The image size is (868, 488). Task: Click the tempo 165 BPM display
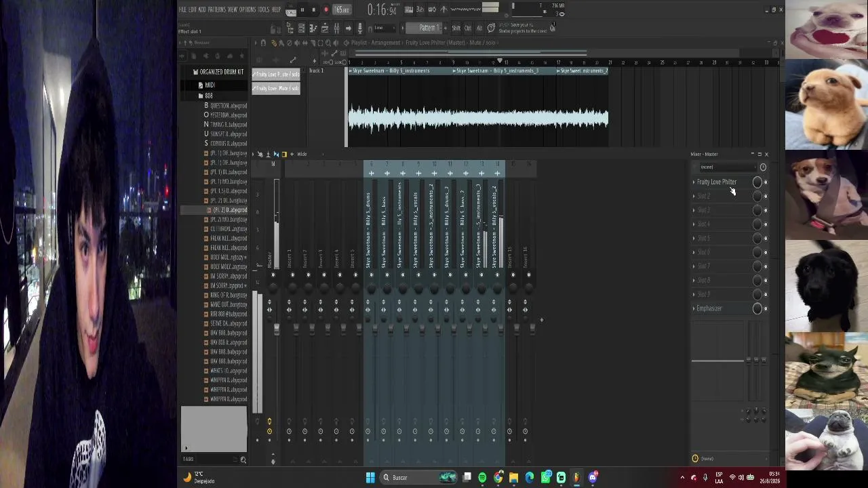342,10
